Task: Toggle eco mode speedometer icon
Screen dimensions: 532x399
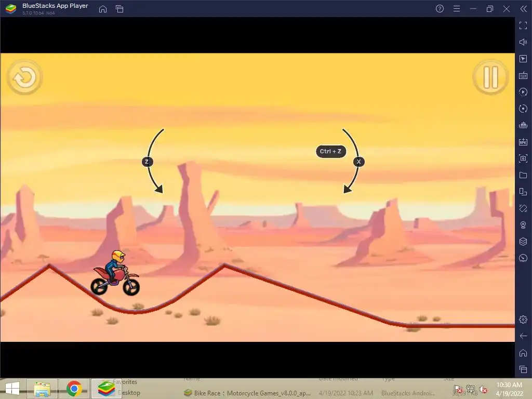Action: tap(523, 258)
